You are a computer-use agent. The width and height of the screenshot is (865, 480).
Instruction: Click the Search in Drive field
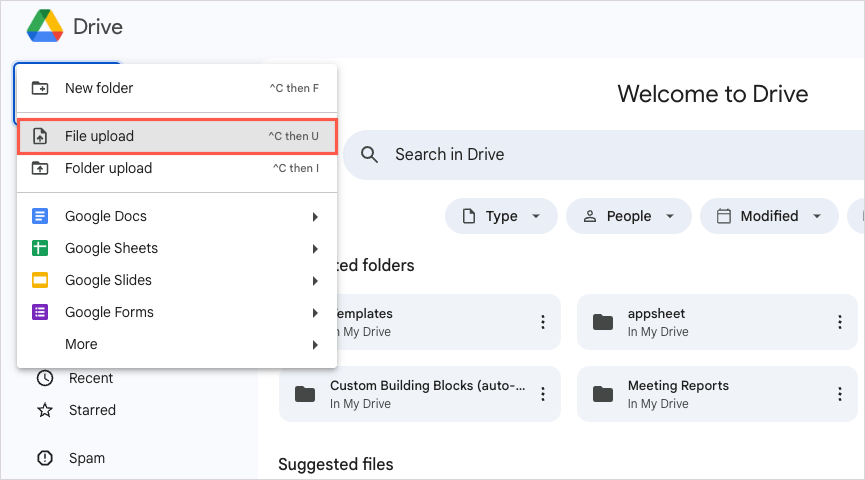[x=604, y=154]
